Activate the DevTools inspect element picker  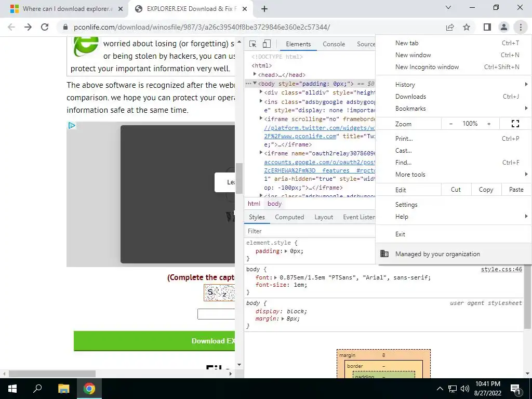coord(253,44)
